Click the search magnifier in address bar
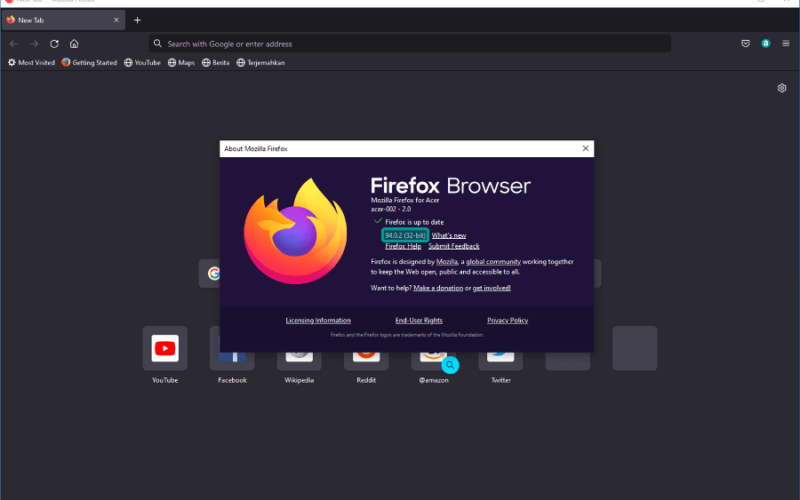800x500 pixels. click(158, 44)
